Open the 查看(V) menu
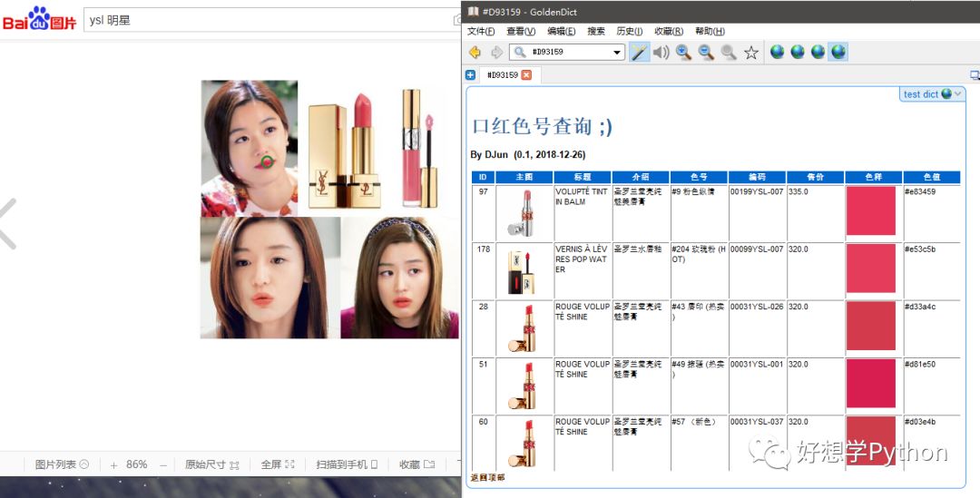The height and width of the screenshot is (498, 980). (521, 31)
